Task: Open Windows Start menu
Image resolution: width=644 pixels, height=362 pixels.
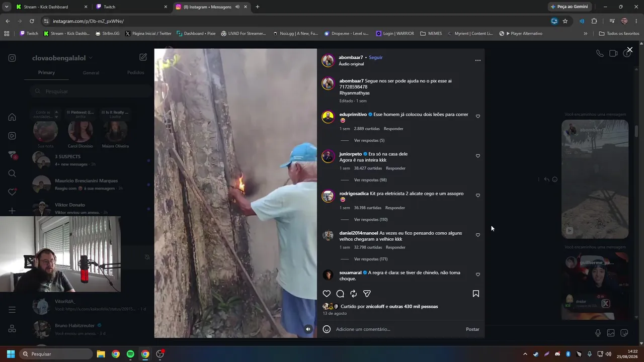Action: coord(11,354)
